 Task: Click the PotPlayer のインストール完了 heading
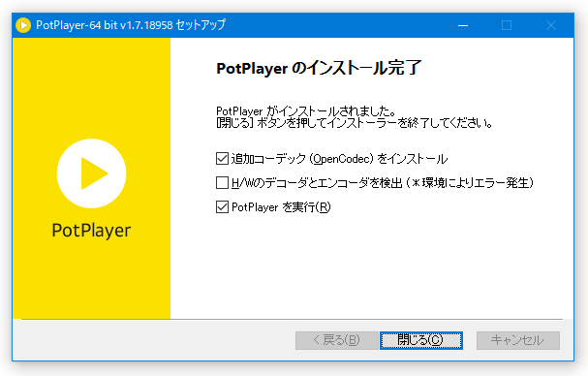coord(319,68)
